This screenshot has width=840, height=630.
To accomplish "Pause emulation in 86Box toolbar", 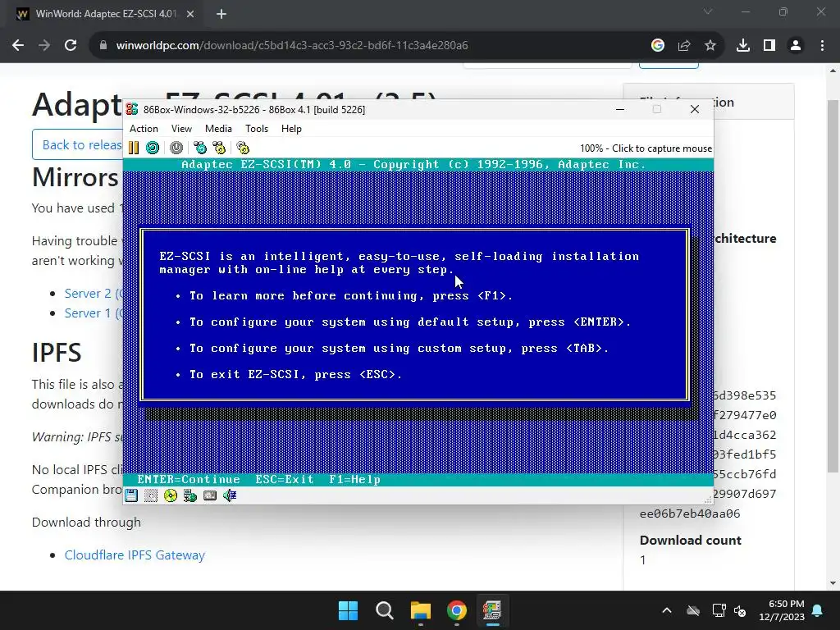I will click(x=134, y=148).
